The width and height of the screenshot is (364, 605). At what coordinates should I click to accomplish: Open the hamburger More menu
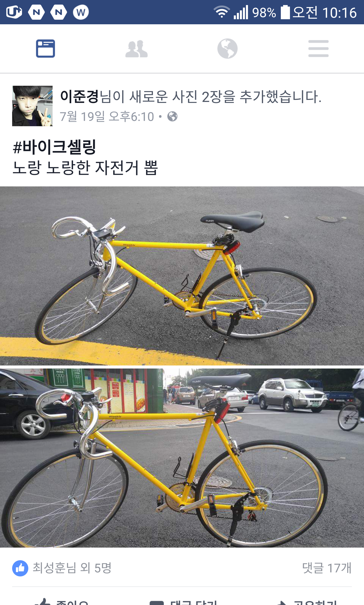[x=318, y=49]
